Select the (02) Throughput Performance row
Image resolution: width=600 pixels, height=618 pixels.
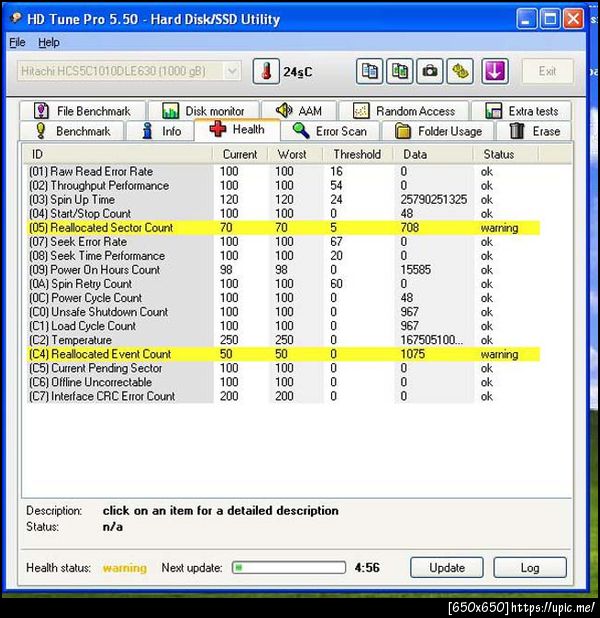[x=283, y=186]
